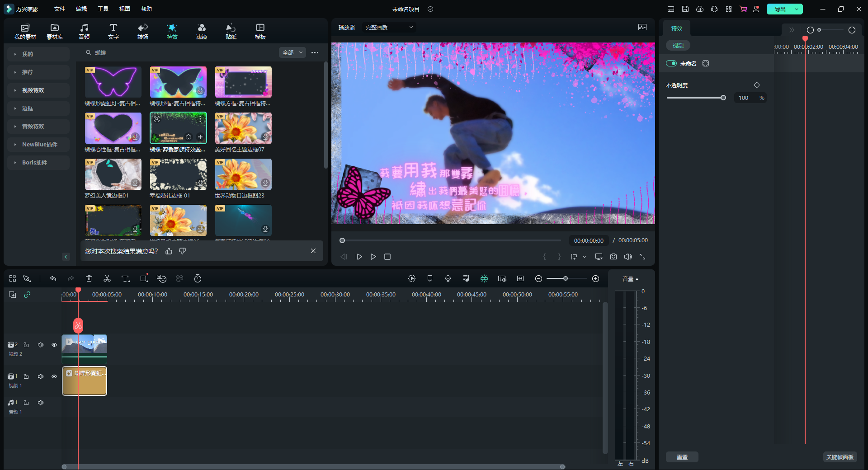Click the 重置 reset button
This screenshot has width=868, height=470.
point(682,457)
